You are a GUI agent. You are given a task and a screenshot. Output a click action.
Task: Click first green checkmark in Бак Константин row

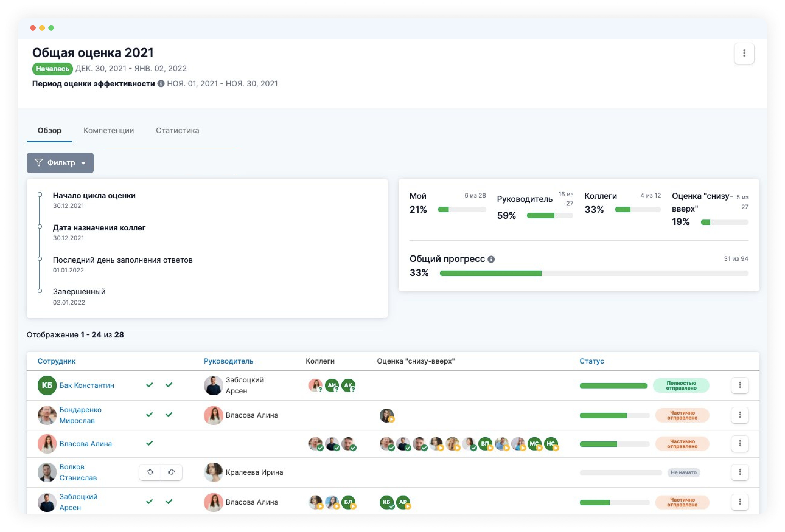(149, 385)
